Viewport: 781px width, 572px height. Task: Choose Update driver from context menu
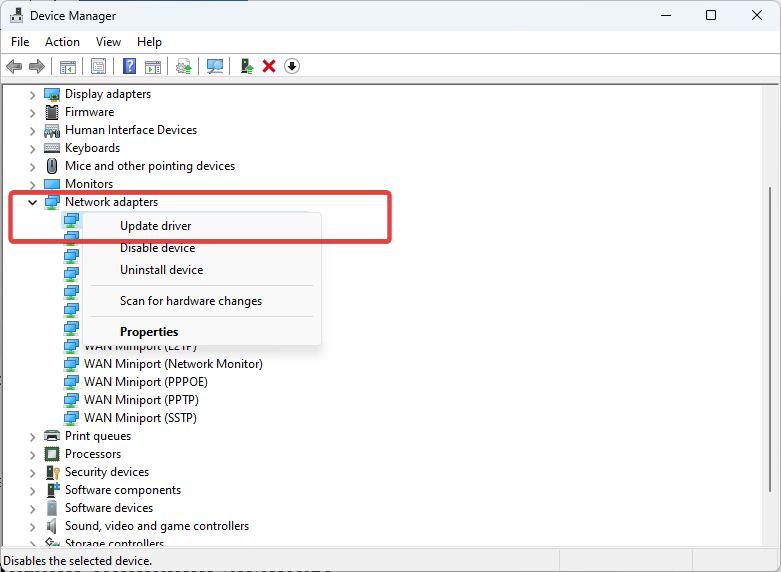click(x=202, y=226)
